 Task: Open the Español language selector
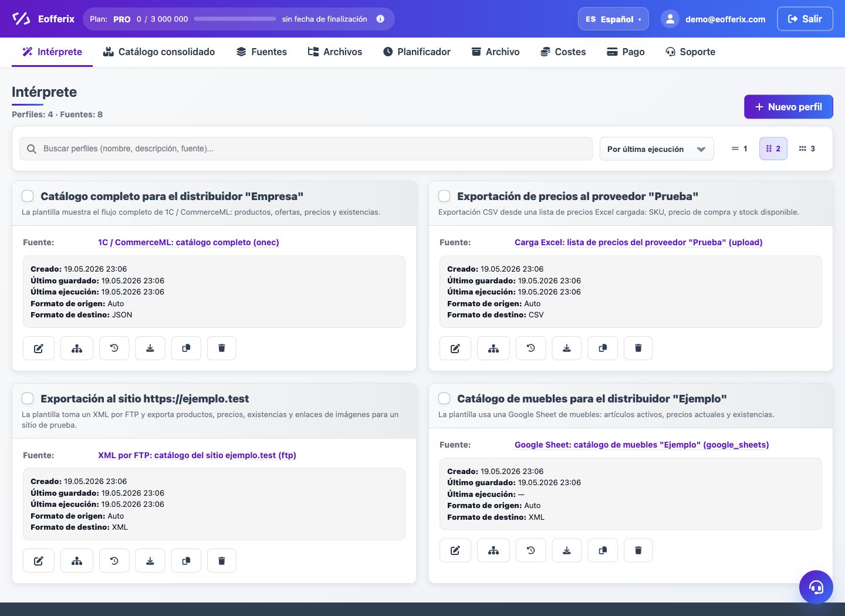613,19
